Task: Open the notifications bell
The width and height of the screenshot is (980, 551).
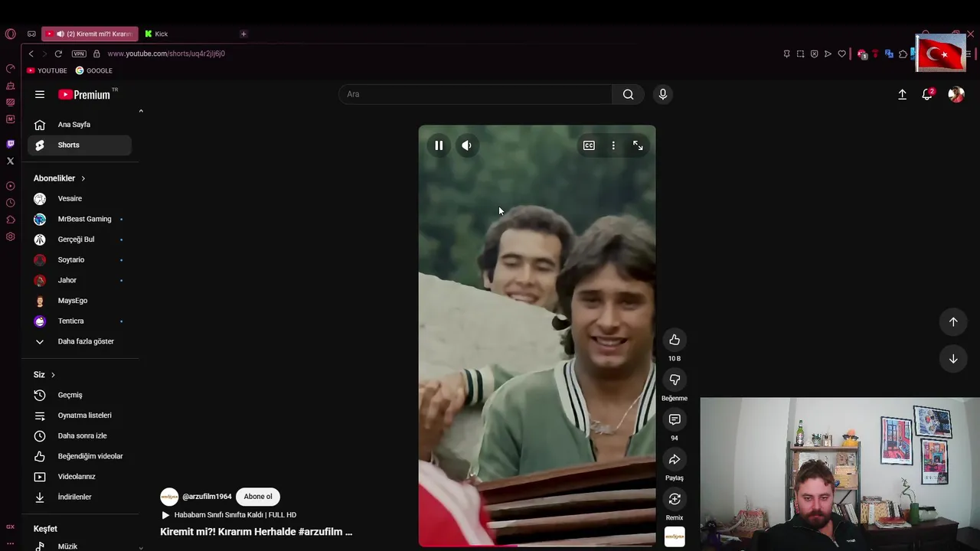Action: 927,94
